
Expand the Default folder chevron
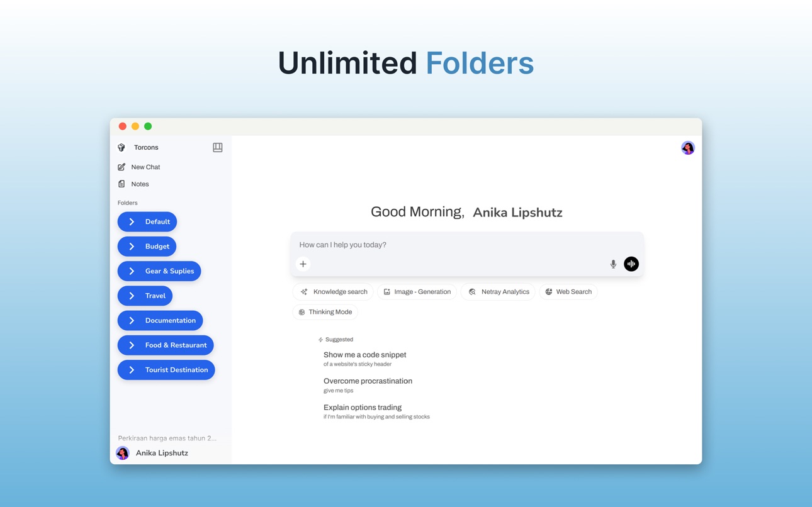pos(132,221)
